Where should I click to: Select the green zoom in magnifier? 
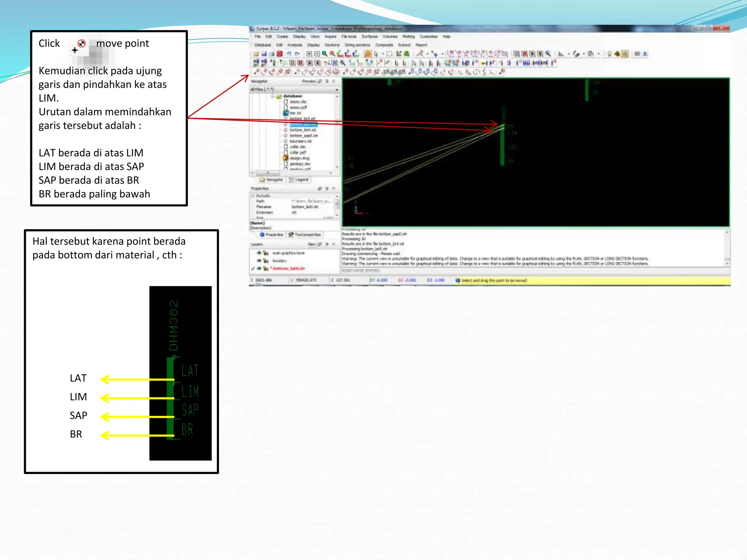(x=325, y=54)
